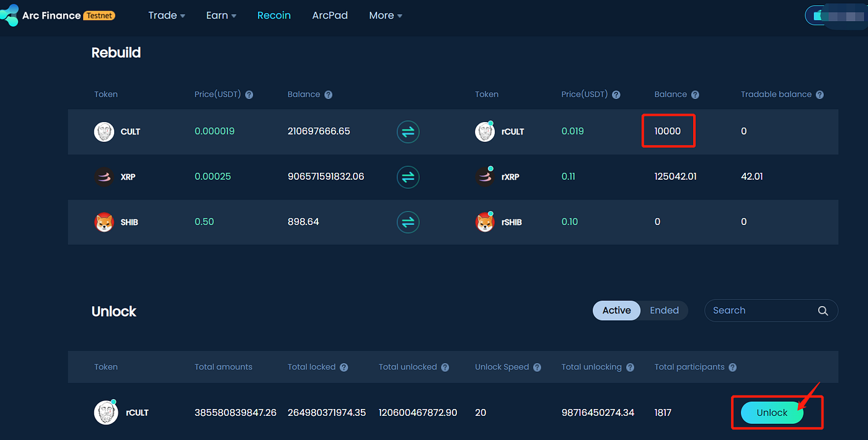The height and width of the screenshot is (440, 868).
Task: Click the search magnifier icon
Action: 823,310
